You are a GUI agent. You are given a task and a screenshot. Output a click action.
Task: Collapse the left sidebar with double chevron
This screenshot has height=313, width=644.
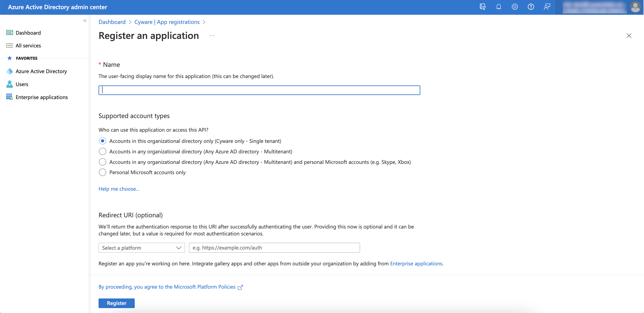pyautogui.click(x=85, y=21)
